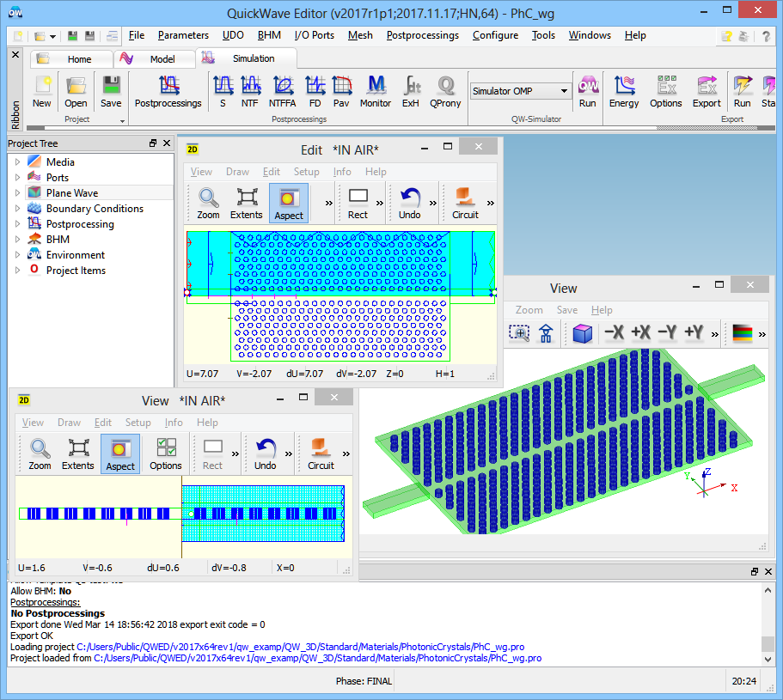The image size is (783, 700).
Task: Expand the Boundary Conditions tree node
Action: 16,209
